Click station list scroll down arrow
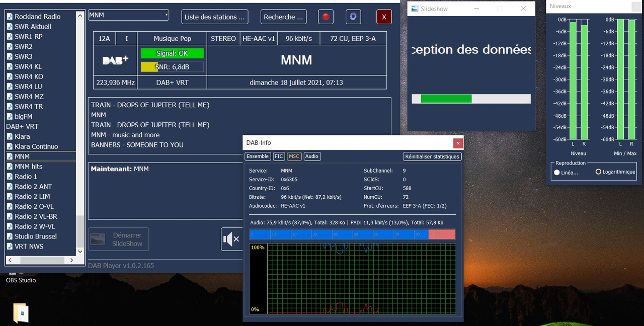Viewport: 644px width, 326px height. pyautogui.click(x=80, y=251)
